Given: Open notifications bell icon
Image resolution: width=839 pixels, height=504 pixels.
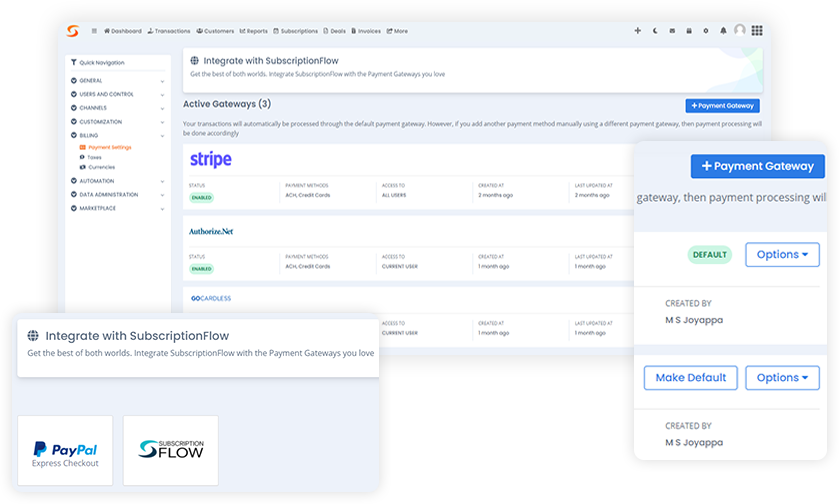Looking at the screenshot, I should (x=723, y=31).
